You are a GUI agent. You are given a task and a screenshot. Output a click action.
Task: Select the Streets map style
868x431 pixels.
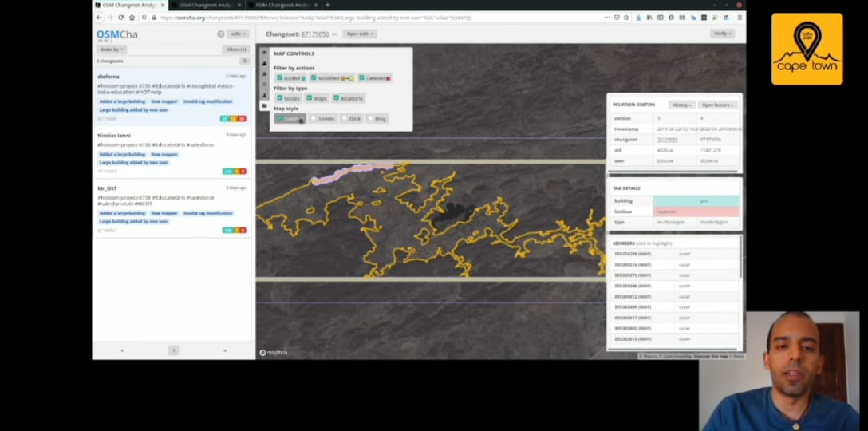coord(322,119)
